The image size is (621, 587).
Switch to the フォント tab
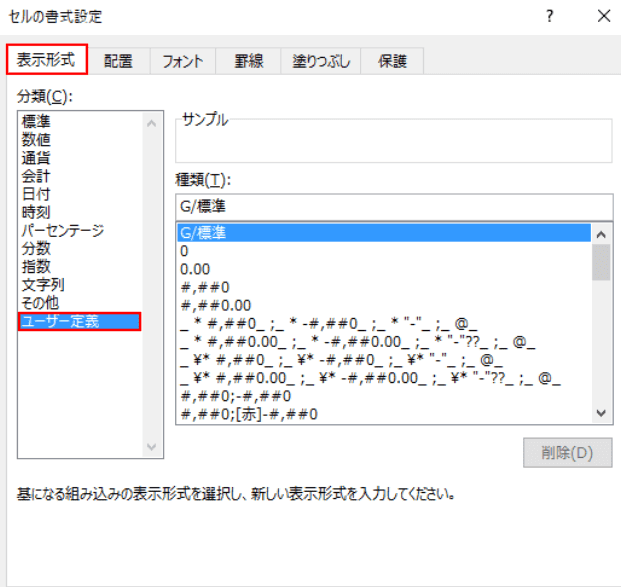pyautogui.click(x=183, y=61)
